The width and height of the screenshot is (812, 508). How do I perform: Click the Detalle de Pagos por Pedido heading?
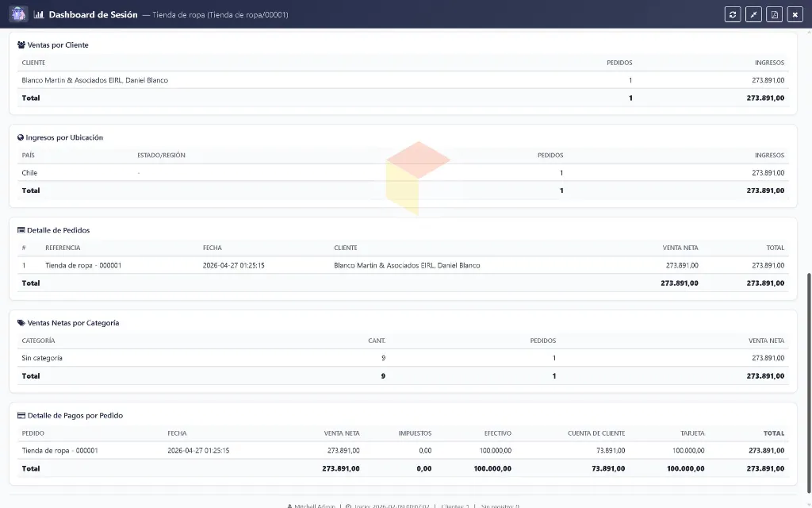click(75, 415)
